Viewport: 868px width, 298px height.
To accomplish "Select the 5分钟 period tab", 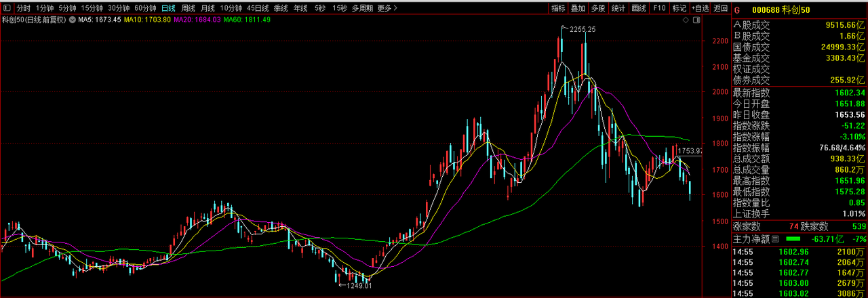I will [67, 8].
